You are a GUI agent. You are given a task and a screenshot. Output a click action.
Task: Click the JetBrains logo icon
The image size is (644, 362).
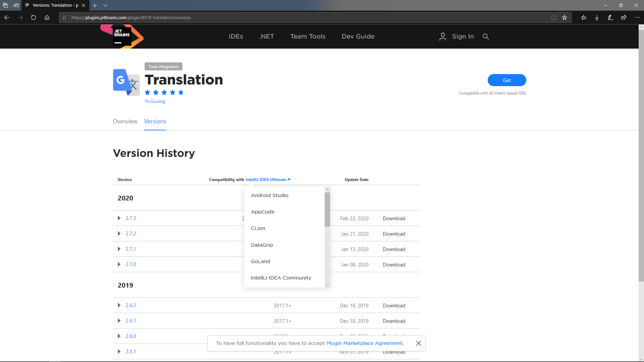click(x=122, y=37)
